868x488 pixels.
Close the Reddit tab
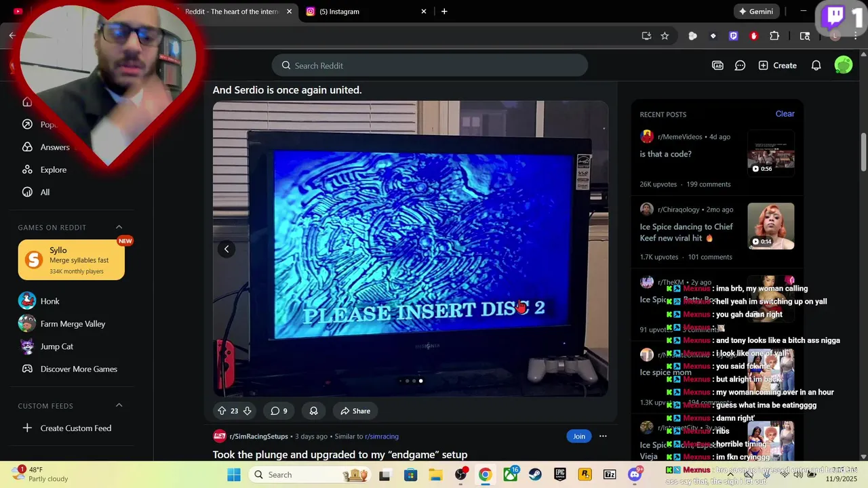[x=290, y=12]
